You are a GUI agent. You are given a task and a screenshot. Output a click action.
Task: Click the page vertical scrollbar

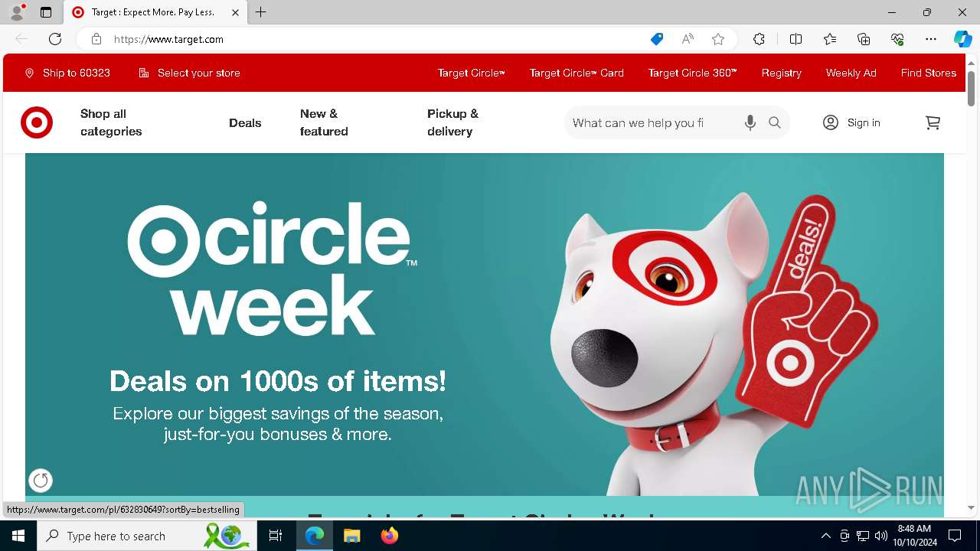pyautogui.click(x=971, y=283)
